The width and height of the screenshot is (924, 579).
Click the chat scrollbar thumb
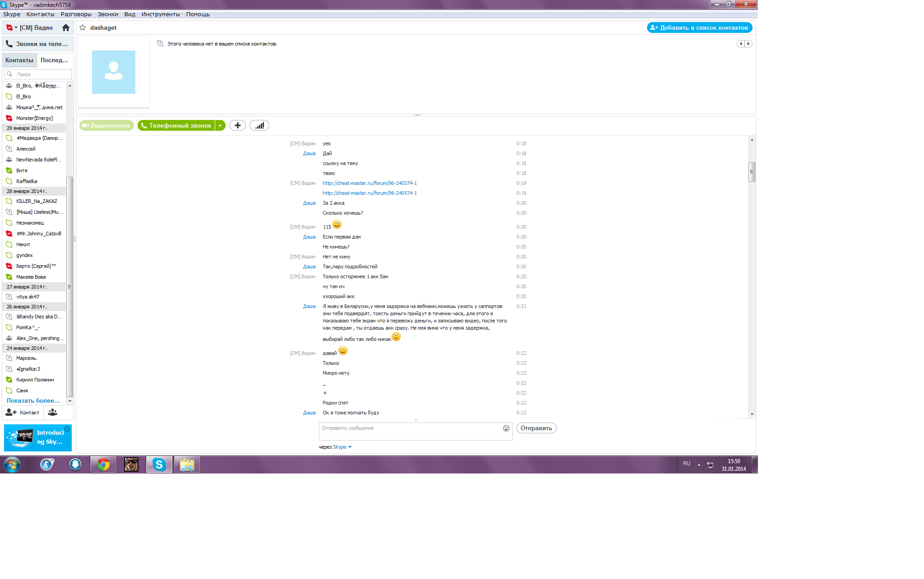coord(752,172)
